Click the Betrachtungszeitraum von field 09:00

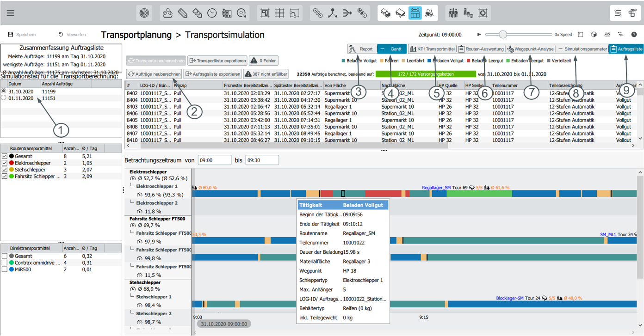tap(214, 160)
